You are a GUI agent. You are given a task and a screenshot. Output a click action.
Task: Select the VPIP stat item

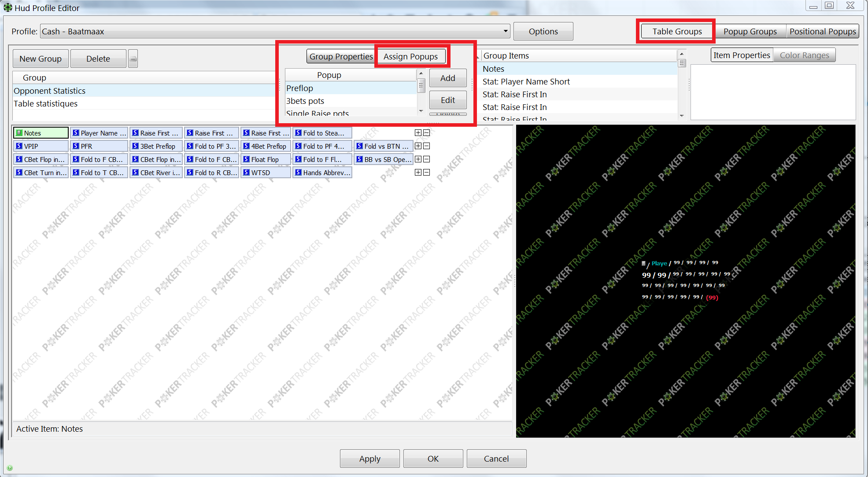[x=41, y=146]
